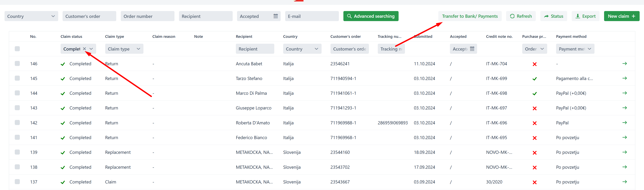644x190 pixels.
Task: Create a new claim
Action: click(x=621, y=16)
